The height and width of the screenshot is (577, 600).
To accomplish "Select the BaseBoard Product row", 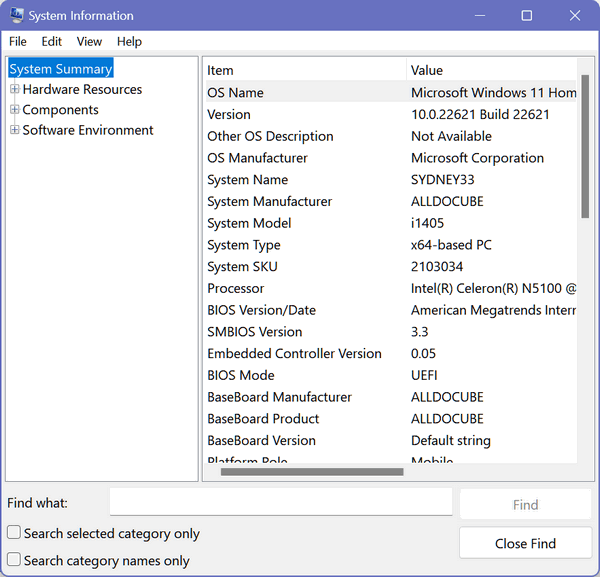I will pyautogui.click(x=391, y=419).
